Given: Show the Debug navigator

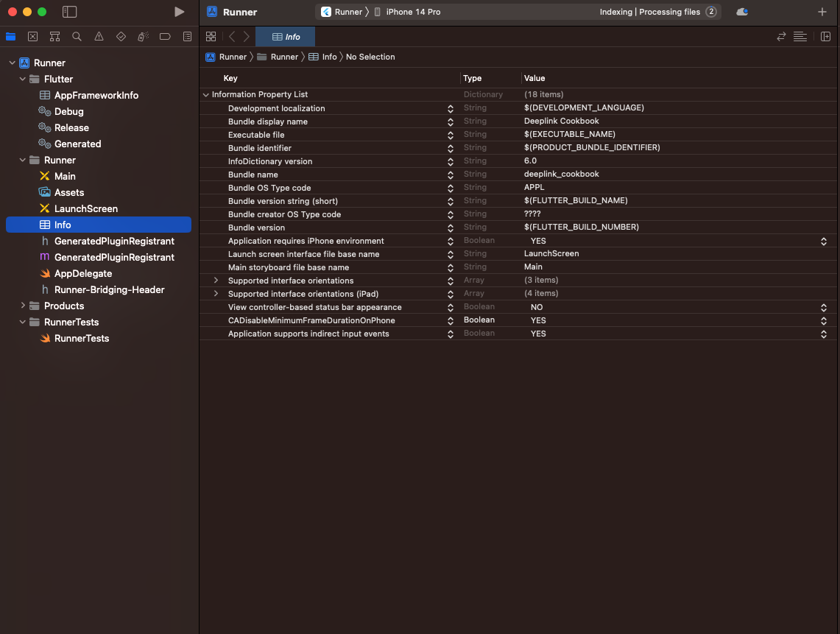Looking at the screenshot, I should (143, 36).
